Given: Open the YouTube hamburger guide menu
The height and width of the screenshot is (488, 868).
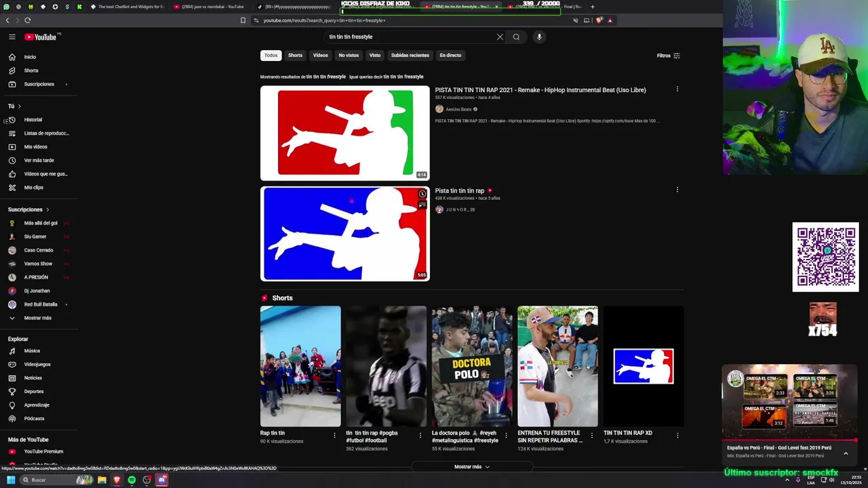Looking at the screenshot, I should (12, 37).
